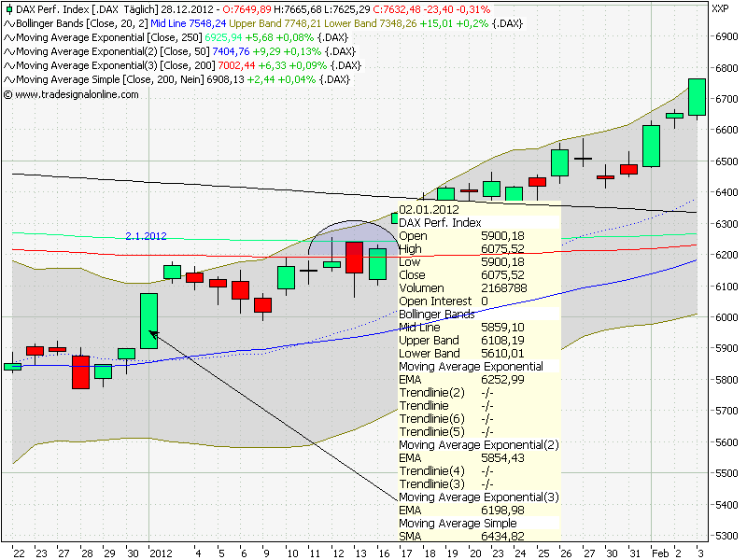Image resolution: width=747 pixels, height=560 pixels.
Task: Click the 5300 price axis label
Action: [x=726, y=536]
